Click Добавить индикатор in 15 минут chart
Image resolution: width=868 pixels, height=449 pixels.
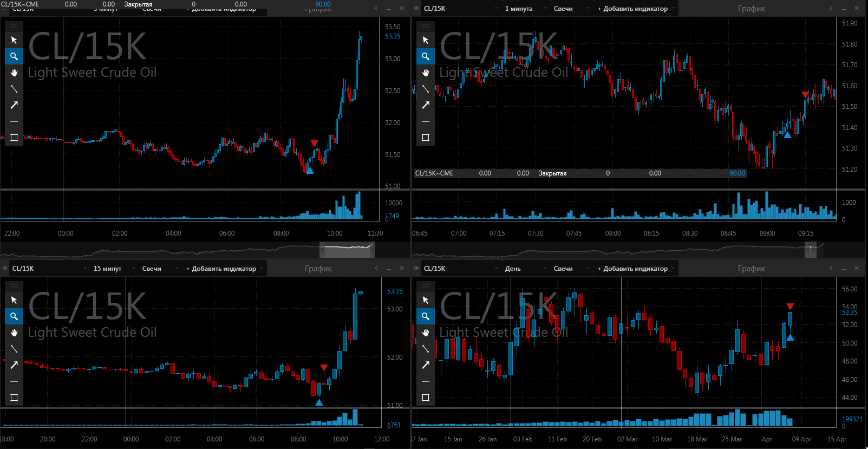click(224, 269)
